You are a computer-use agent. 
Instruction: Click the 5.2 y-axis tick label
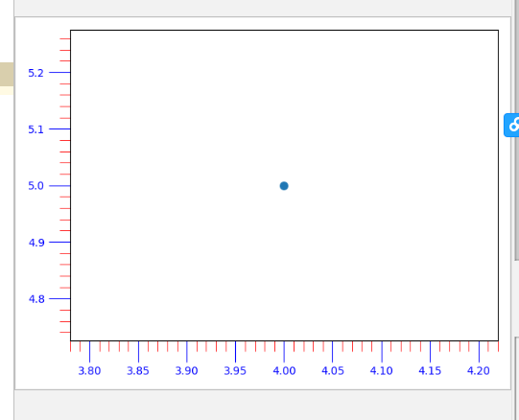35,73
